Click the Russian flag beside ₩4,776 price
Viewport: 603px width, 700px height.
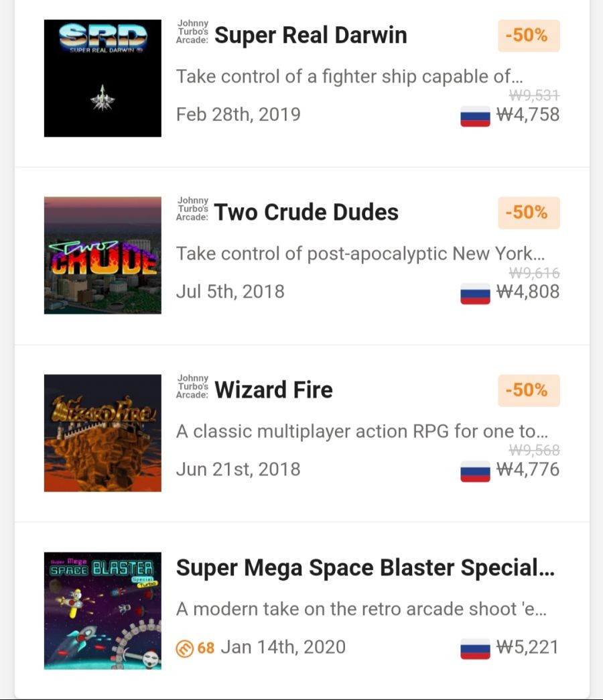tap(475, 471)
